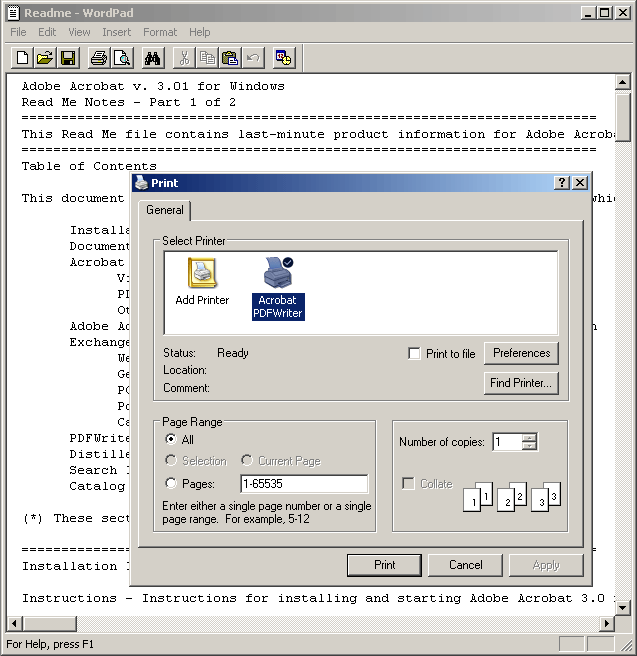Minimize the WordPad window
Screen dimensions: 637x656
[588, 13]
